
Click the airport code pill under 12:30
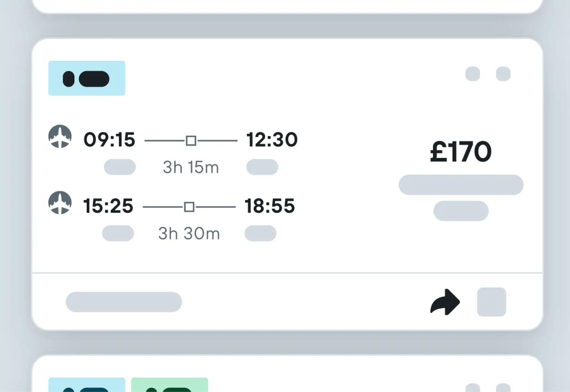click(x=262, y=167)
